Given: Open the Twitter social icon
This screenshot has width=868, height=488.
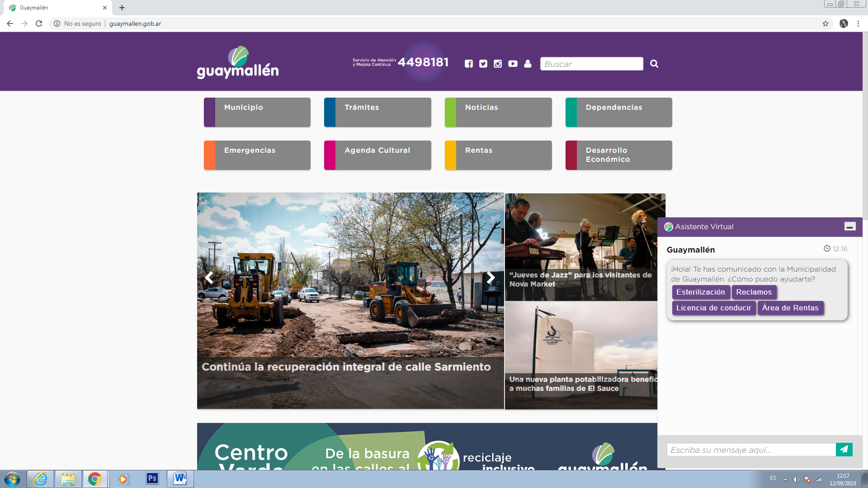Looking at the screenshot, I should point(483,64).
